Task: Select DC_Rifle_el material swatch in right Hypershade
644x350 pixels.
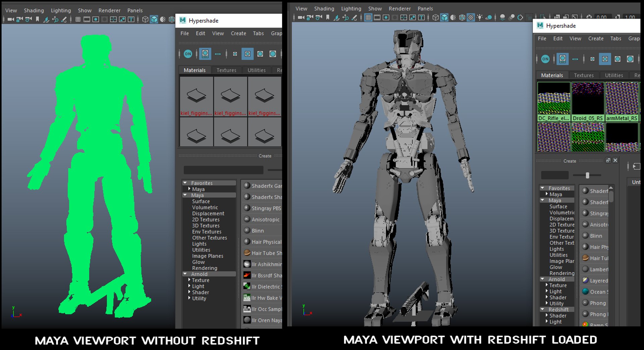Action: click(554, 101)
